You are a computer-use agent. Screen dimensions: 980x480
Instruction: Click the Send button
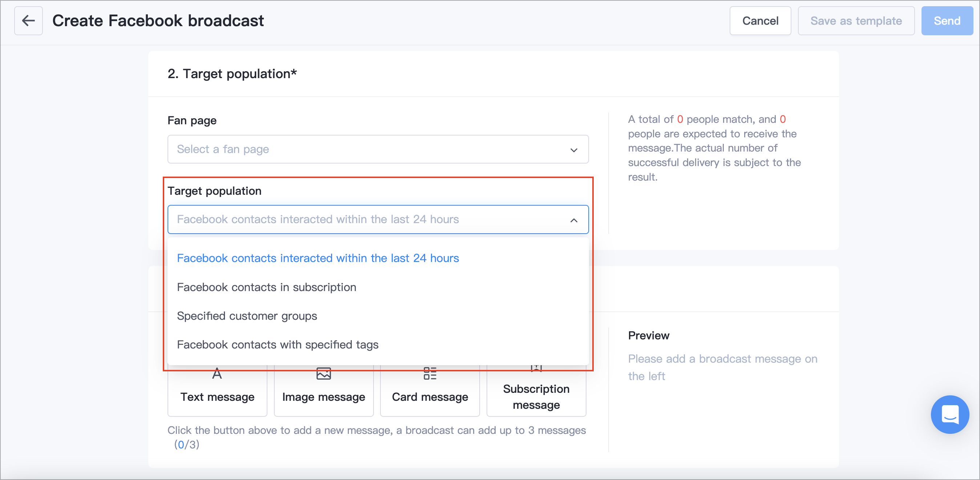click(x=947, y=21)
